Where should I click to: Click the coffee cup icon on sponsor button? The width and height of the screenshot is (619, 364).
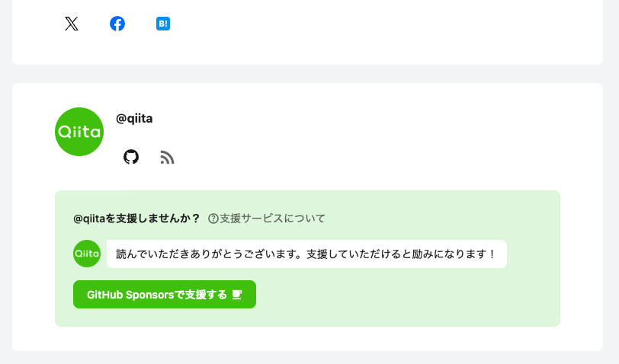237,295
